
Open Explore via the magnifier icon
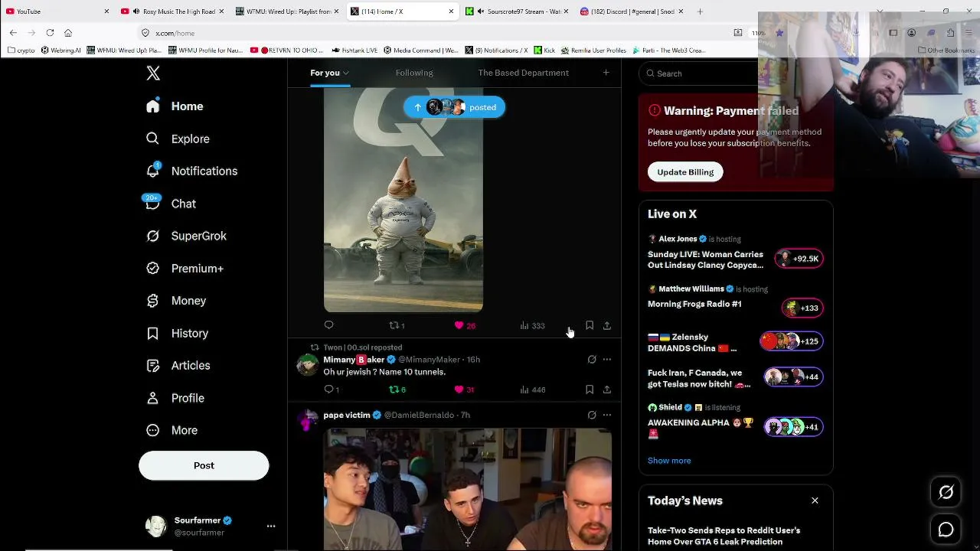(153, 139)
